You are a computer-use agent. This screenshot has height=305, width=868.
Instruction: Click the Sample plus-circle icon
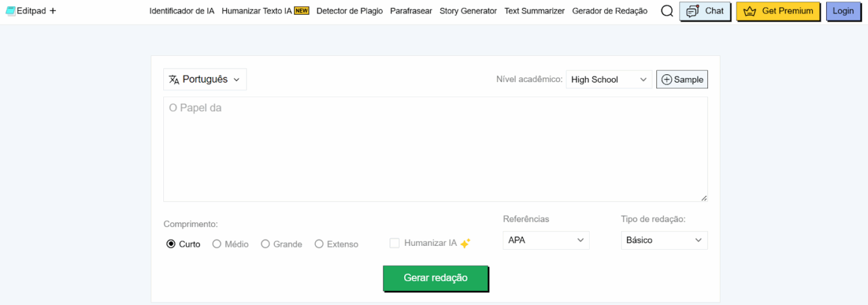click(x=667, y=79)
